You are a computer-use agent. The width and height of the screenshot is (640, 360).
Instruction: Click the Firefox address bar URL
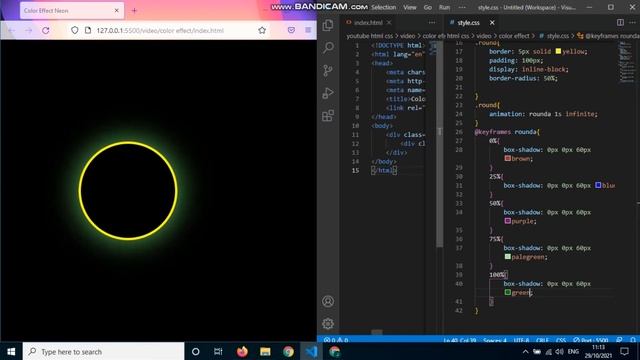[x=160, y=30]
